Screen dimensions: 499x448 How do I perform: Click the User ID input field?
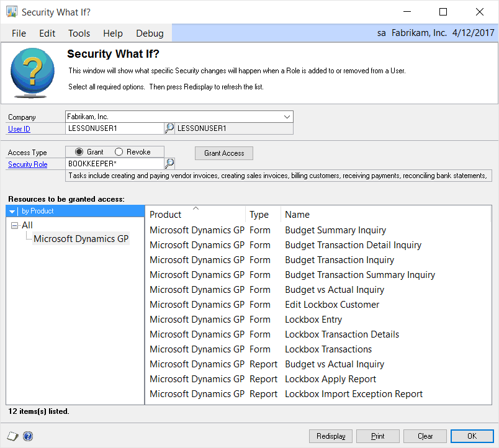[x=115, y=128]
